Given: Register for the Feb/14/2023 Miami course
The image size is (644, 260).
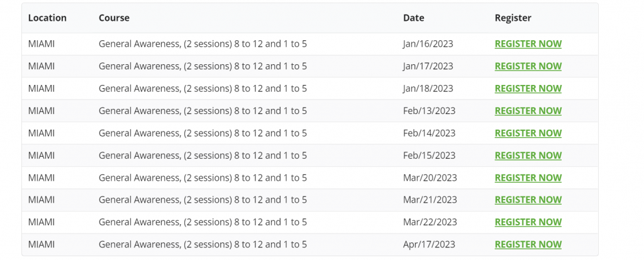Looking at the screenshot, I should point(528,133).
